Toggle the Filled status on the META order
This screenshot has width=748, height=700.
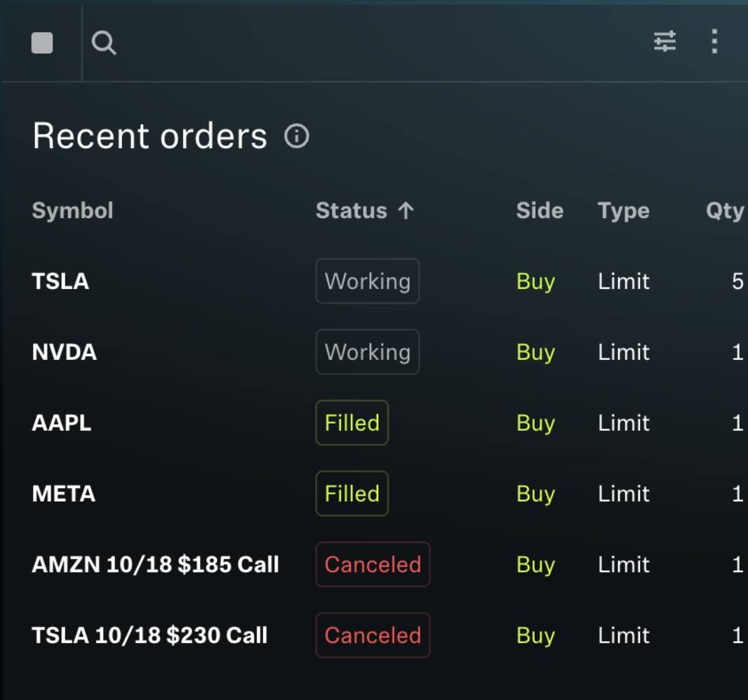tap(352, 493)
